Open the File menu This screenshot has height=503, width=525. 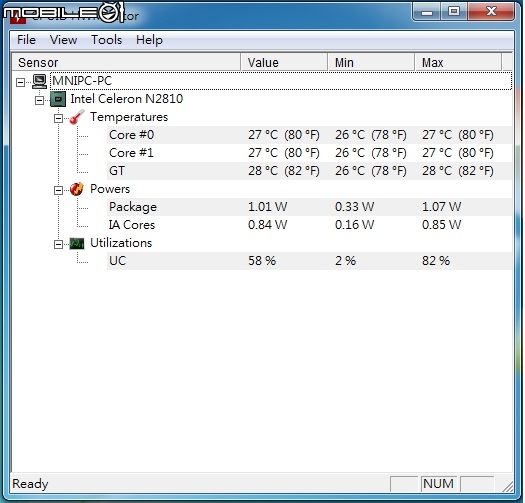click(x=26, y=40)
